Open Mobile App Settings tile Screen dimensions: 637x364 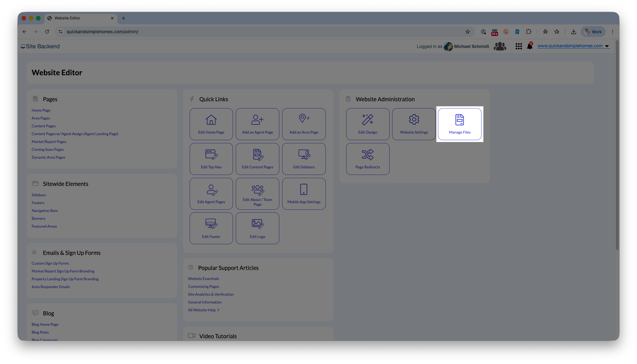coord(303,194)
